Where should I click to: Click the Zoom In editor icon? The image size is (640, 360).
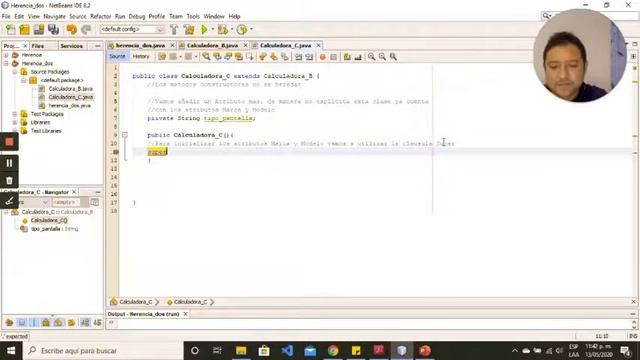(371, 57)
